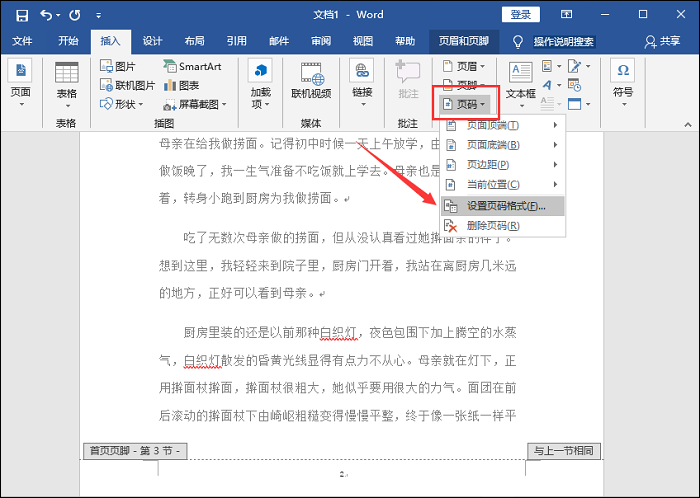The image size is (700, 498).
Task: Click the date and time icon
Action: click(x=574, y=85)
